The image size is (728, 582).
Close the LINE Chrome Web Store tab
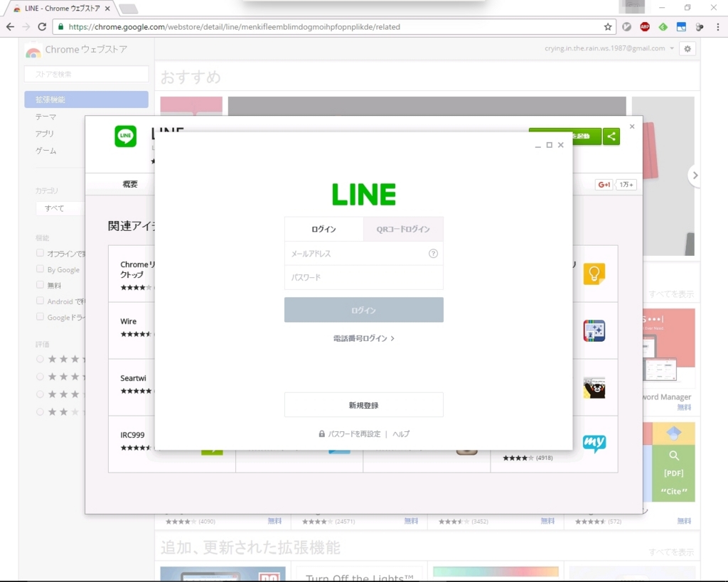[107, 9]
